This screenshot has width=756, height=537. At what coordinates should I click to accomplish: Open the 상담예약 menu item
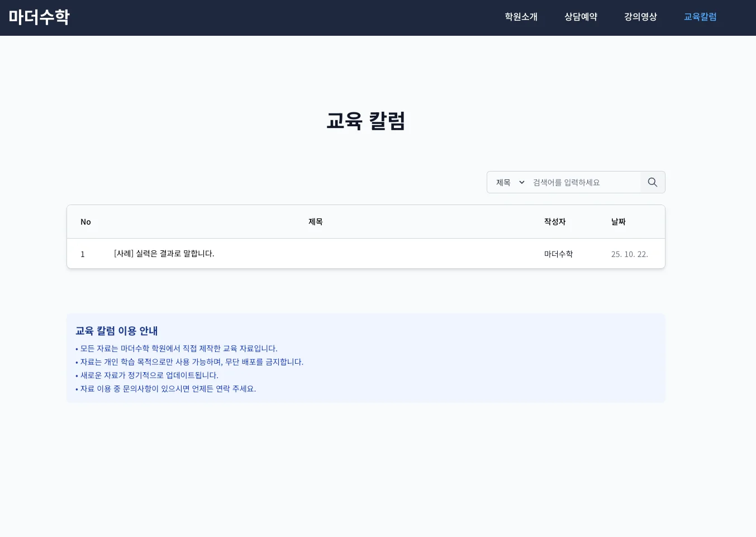580,17
